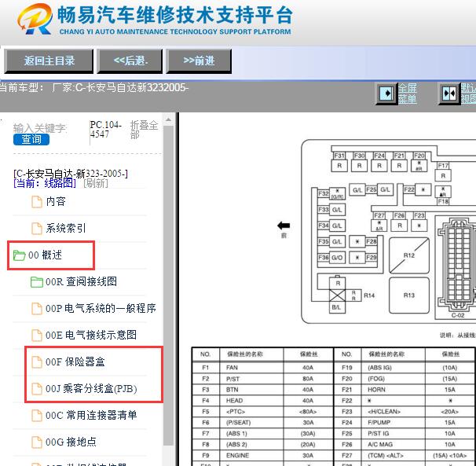This screenshot has width=476, height=466.
Task: Click the [刷新] refresh link
Action: coord(96,183)
